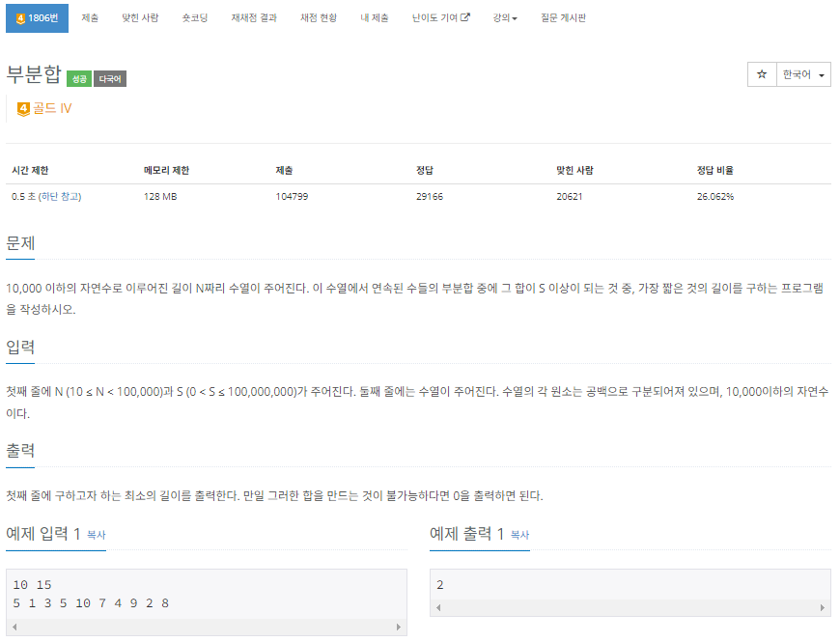Click the 입력 section heading
Image resolution: width=840 pixels, height=642 pixels.
20,347
